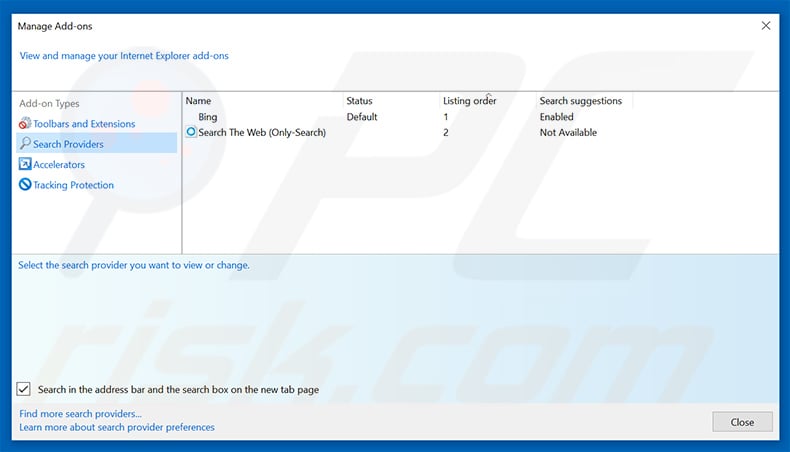Click the Search Providers magnifier icon

tap(25, 144)
